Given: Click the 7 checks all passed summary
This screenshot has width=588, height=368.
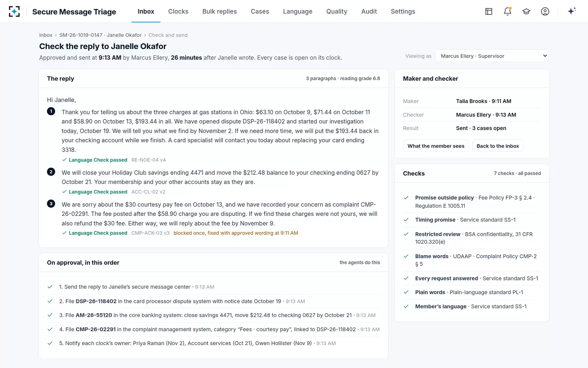Looking at the screenshot, I should (x=517, y=173).
